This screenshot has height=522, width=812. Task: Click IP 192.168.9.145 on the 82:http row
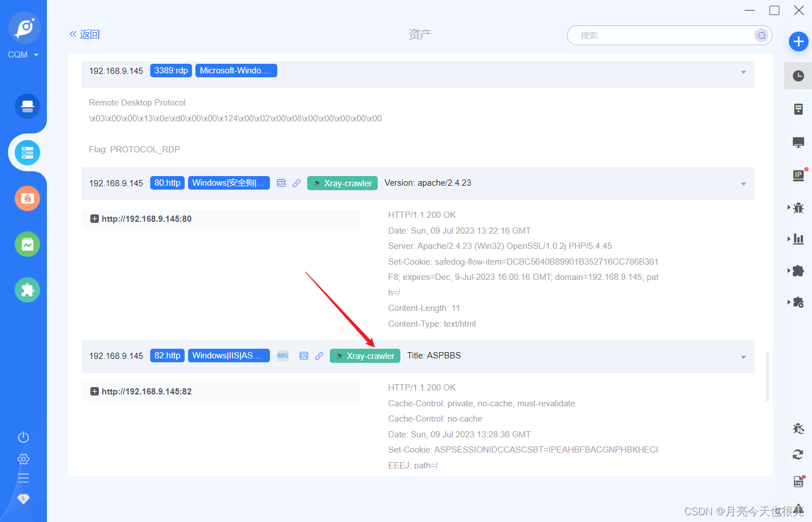(116, 356)
